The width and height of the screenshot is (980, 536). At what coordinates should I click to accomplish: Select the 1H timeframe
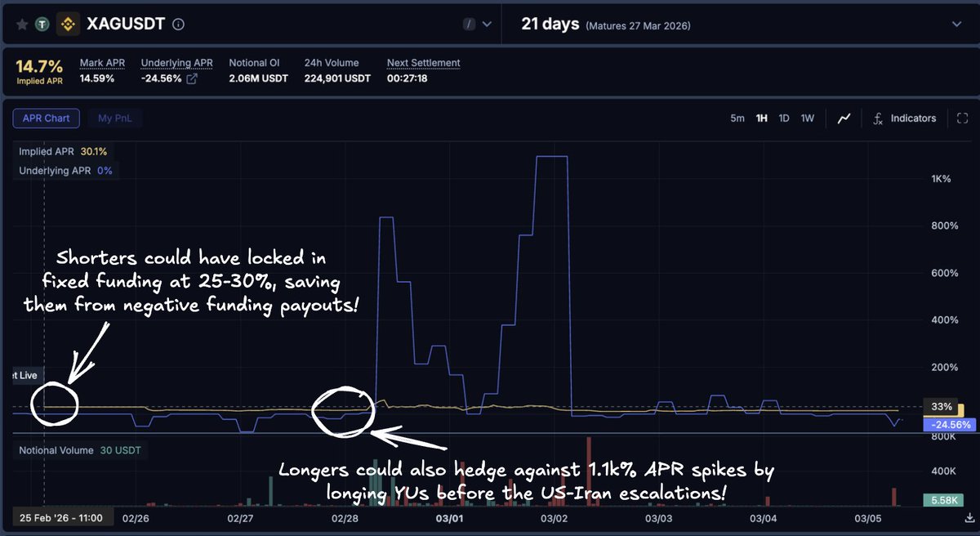tap(762, 118)
